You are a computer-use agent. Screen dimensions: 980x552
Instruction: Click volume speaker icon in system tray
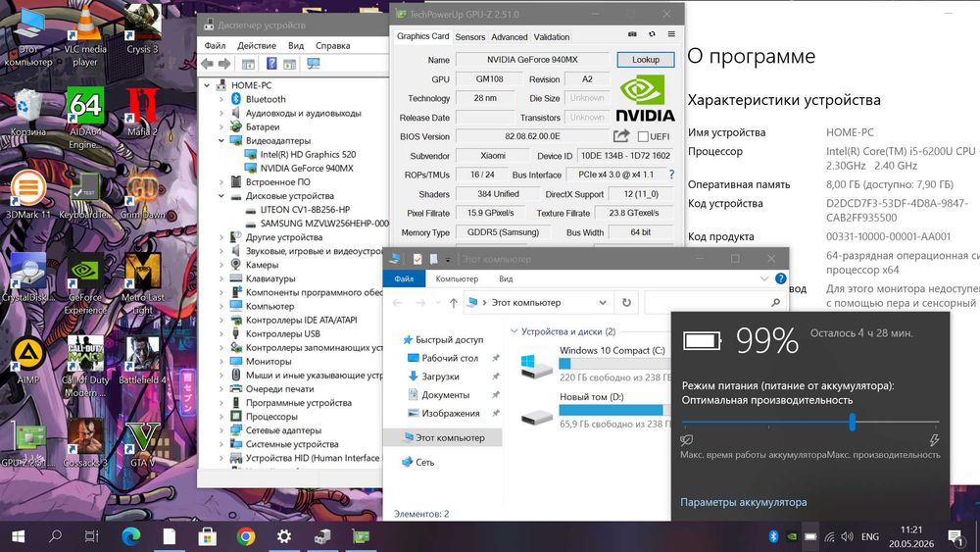point(847,536)
